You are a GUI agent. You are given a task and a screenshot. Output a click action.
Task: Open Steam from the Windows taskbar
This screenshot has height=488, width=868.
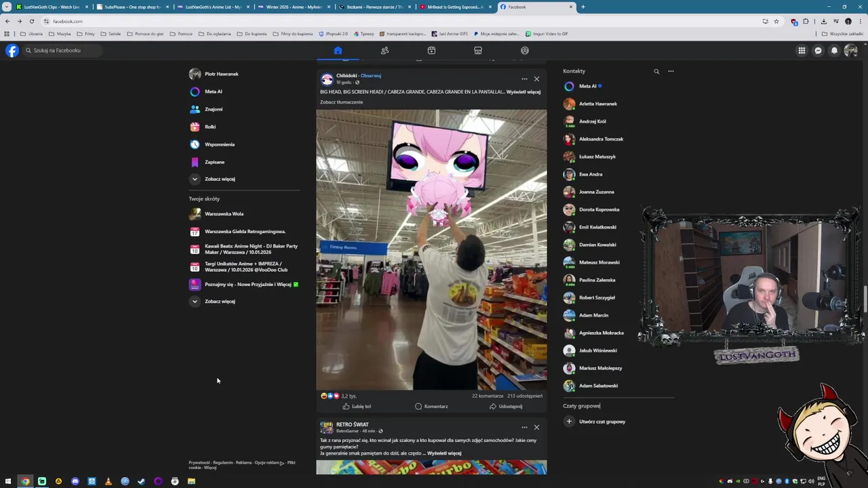point(141,481)
